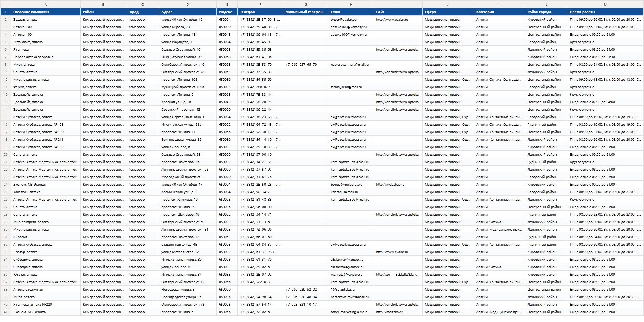Click the email 'farma_kem@mail.ru'

[351, 87]
